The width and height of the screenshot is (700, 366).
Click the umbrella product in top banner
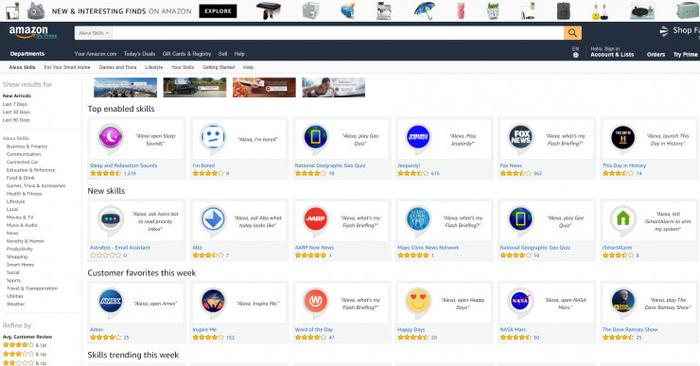[424, 10]
